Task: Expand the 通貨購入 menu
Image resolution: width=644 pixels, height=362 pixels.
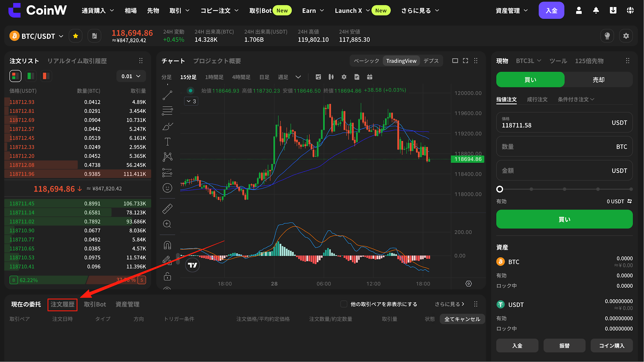Action: click(x=97, y=10)
